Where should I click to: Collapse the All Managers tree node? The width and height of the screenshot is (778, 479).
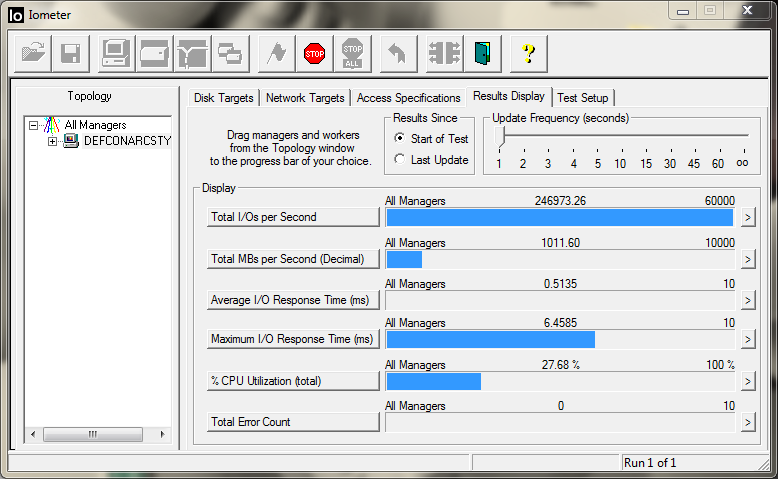[x=34, y=126]
